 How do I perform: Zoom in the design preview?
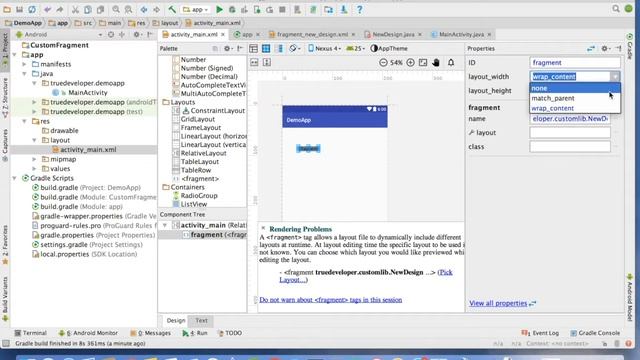410,62
